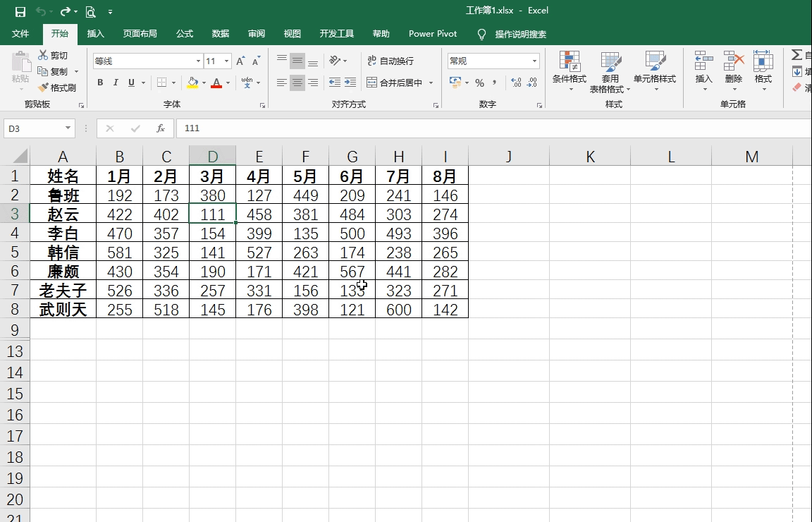
Task: Toggle bold formatting
Action: point(101,83)
